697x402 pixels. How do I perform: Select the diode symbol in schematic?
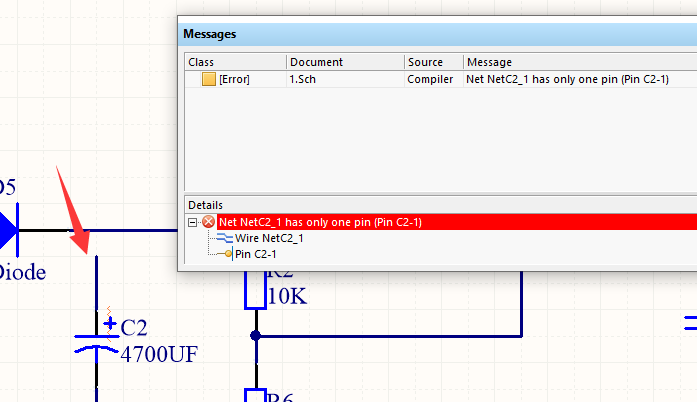tap(9, 230)
